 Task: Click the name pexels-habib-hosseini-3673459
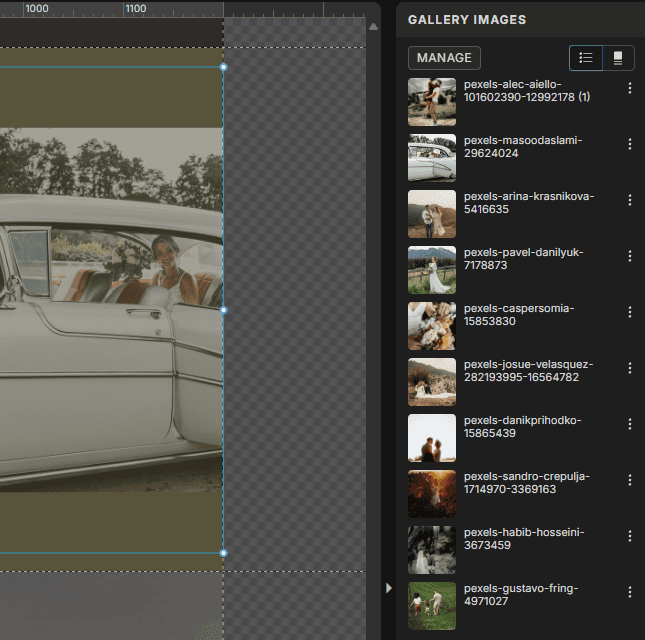point(524,538)
